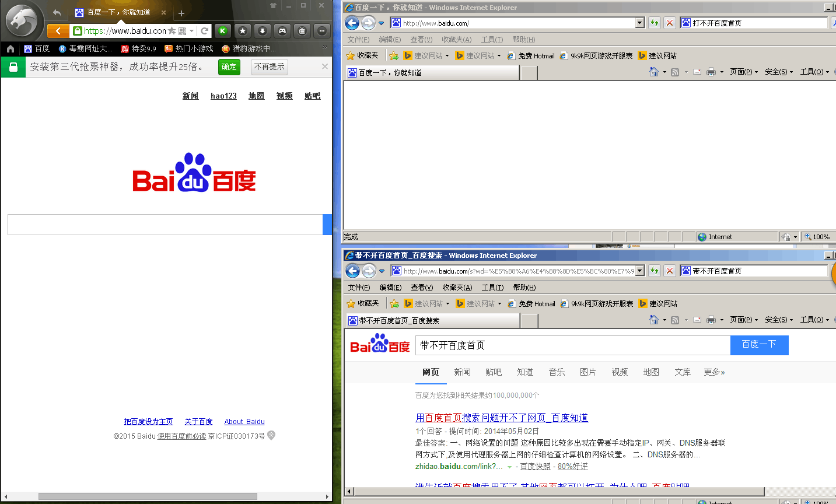The image size is (836, 504).
Task: Click Refresh in the 百度一下 IE window
Action: click(x=655, y=23)
